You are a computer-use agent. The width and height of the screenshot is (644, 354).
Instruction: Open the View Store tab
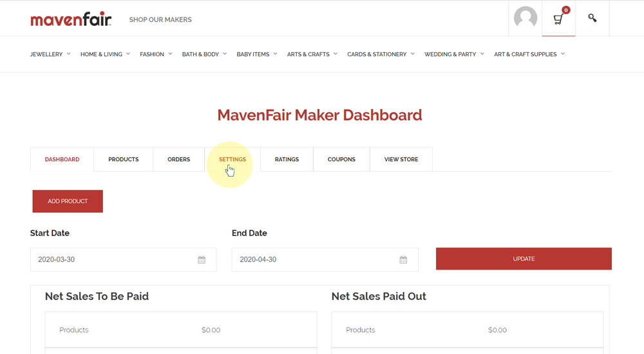tap(401, 159)
